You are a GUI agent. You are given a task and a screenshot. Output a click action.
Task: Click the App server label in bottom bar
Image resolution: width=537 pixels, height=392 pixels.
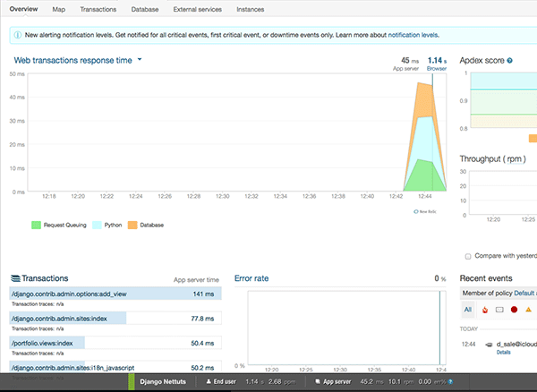click(337, 382)
